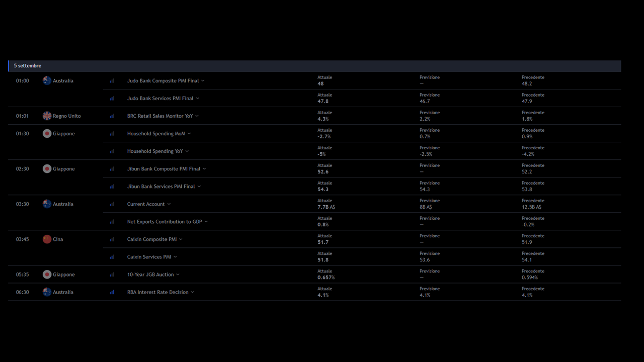
Task: Click the Regno Unito flag icon
Action: point(47,116)
